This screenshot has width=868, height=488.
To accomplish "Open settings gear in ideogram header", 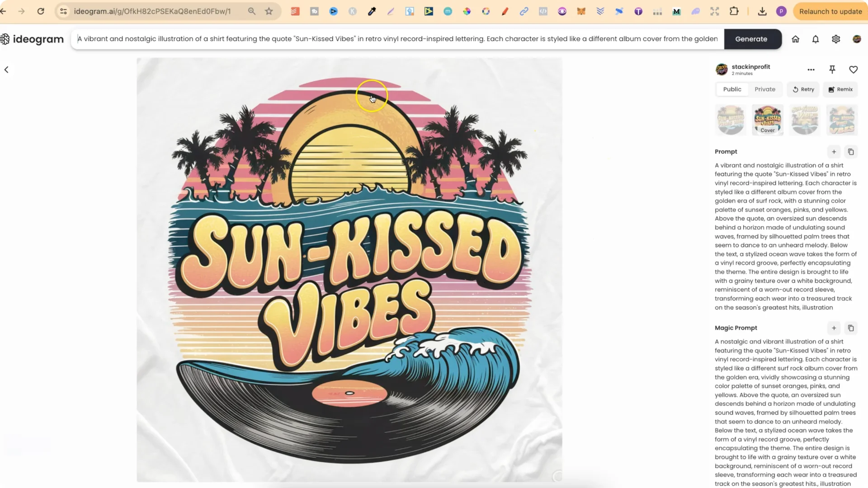I will (836, 39).
